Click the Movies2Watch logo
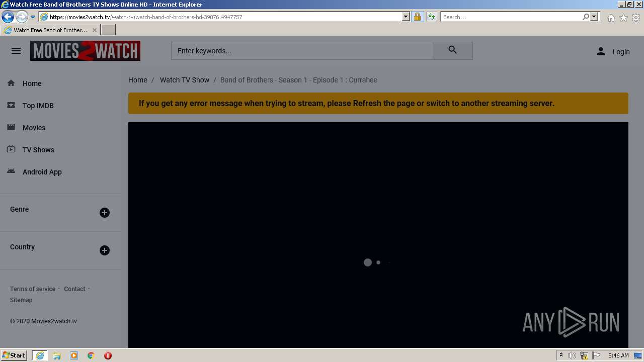 coord(85,51)
